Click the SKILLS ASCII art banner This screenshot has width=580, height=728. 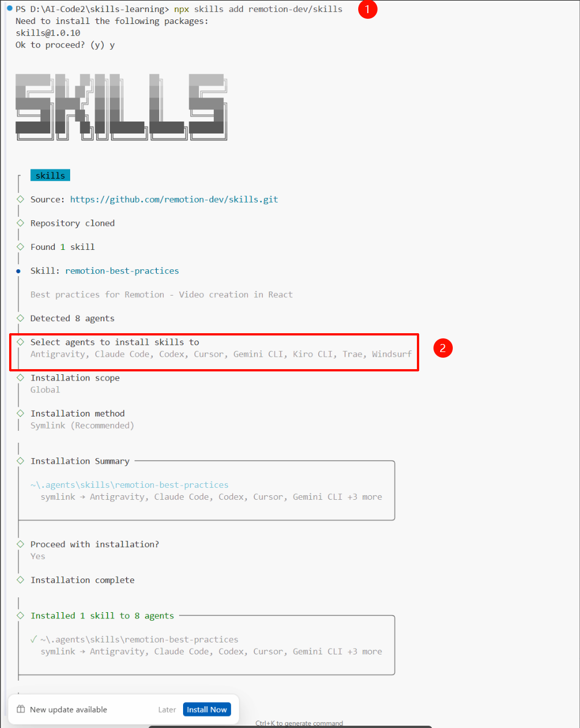pos(121,107)
